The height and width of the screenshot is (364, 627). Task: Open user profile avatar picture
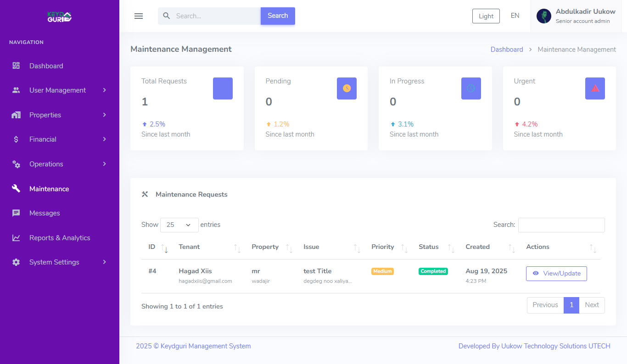click(544, 16)
